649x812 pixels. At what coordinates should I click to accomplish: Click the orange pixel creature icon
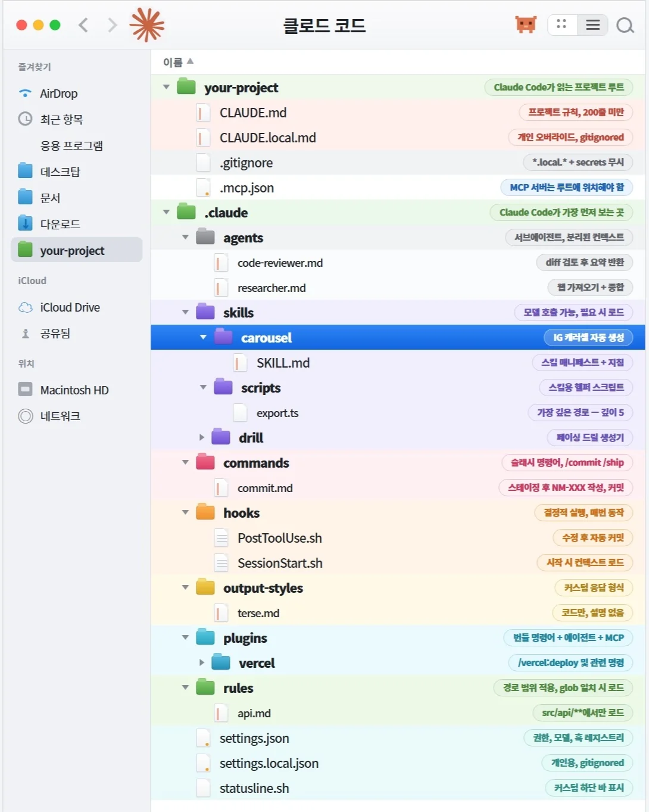[x=526, y=24]
